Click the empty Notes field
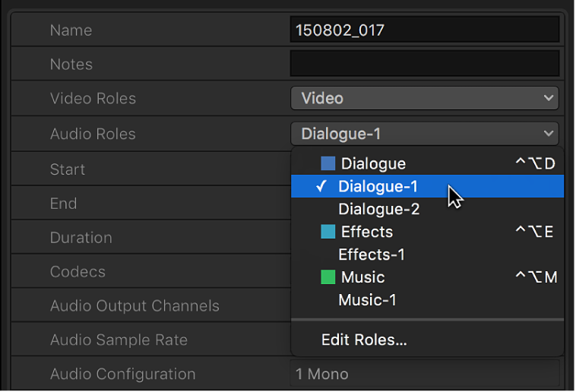Screen dimensions: 576x392 (424, 64)
